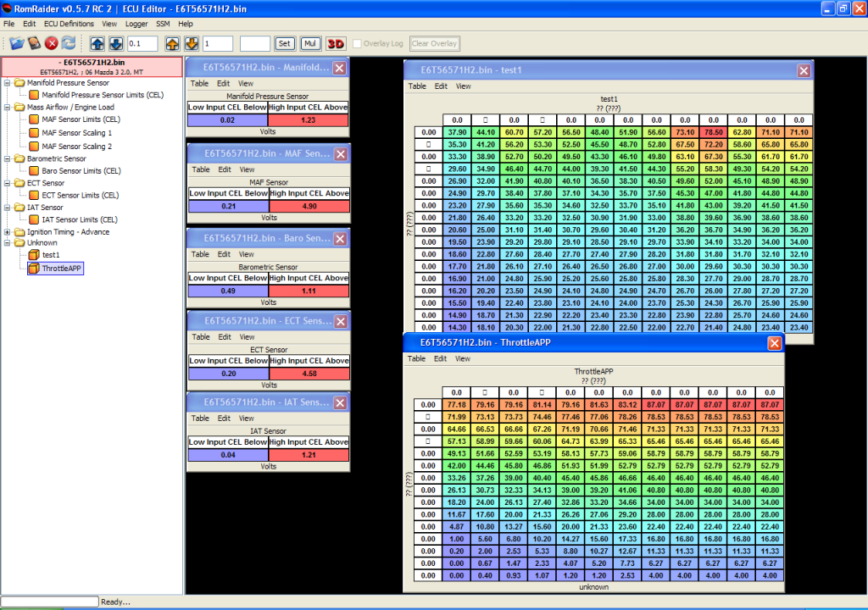Click the red Close ROM icon

point(52,43)
